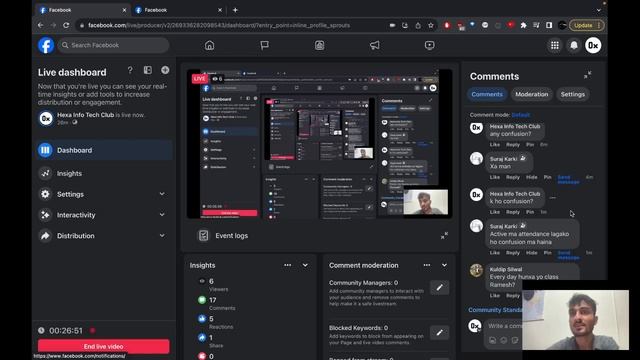The height and width of the screenshot is (360, 640).
Task: Expand the Interactivity sidebar section
Action: tap(162, 215)
